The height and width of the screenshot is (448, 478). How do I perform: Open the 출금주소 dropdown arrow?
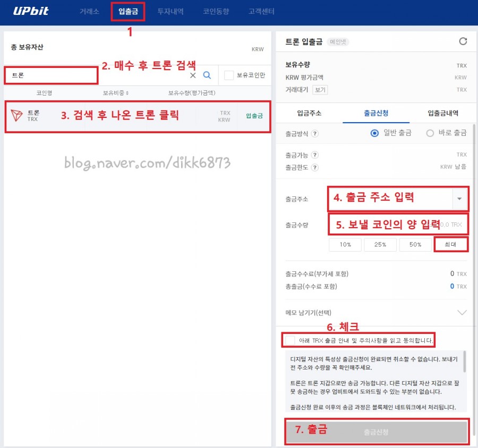click(x=459, y=199)
